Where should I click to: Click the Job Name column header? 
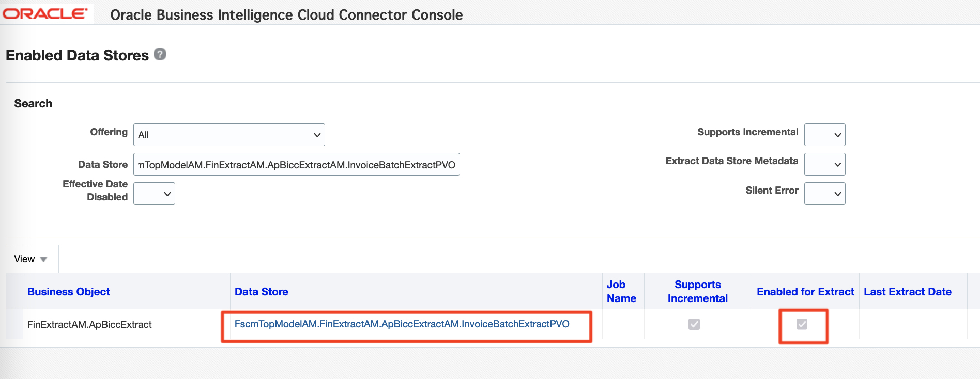click(x=621, y=292)
